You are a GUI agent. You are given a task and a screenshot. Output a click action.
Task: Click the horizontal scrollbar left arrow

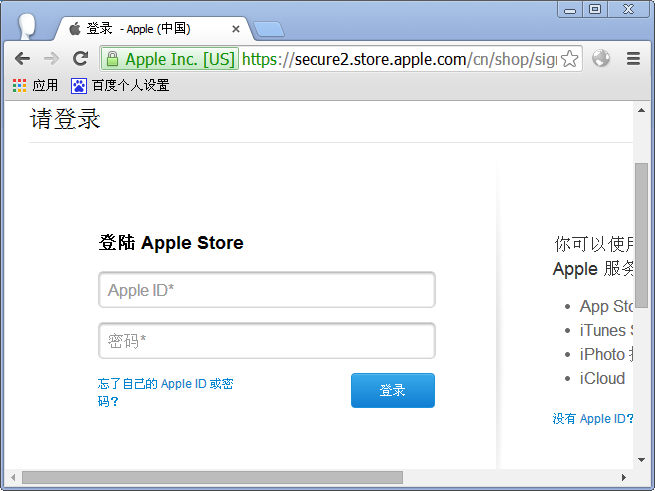click(13, 477)
